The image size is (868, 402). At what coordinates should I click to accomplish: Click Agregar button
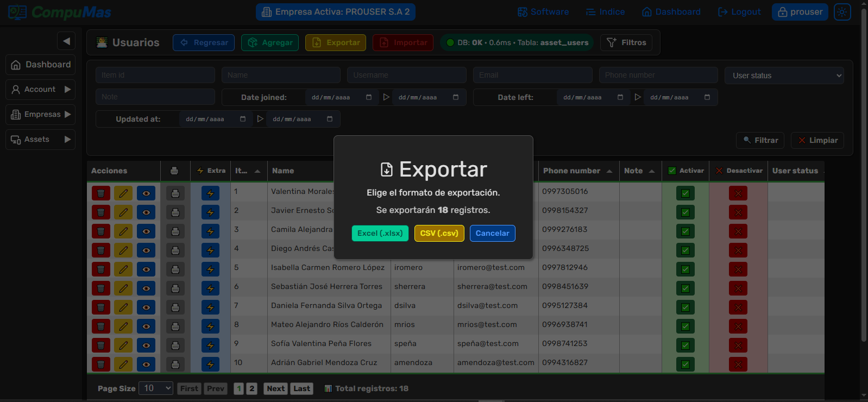click(270, 42)
